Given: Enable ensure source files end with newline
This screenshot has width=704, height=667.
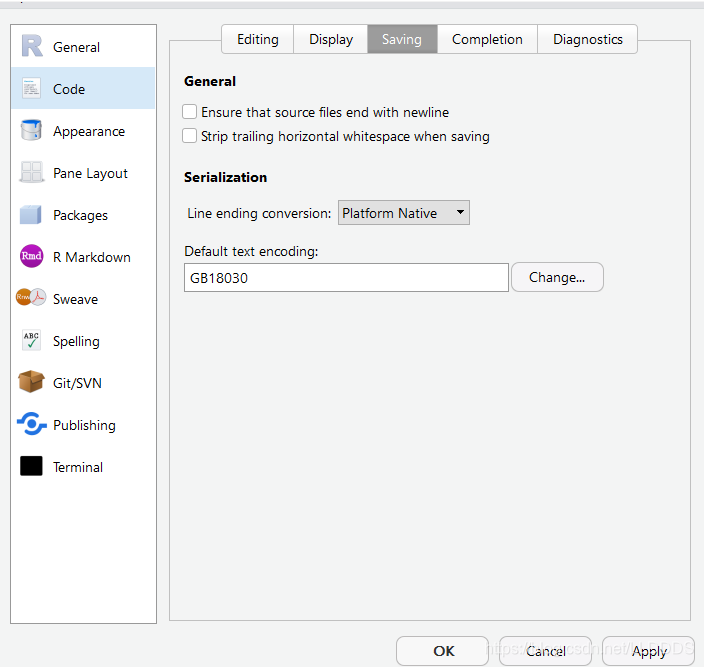Looking at the screenshot, I should click(189, 111).
